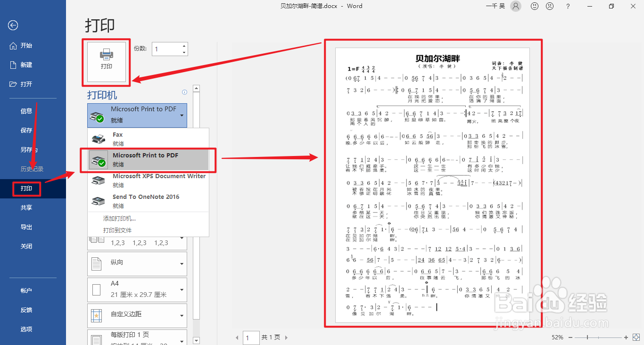Open the 每版打印 1 页 dropdown
This screenshot has height=345, width=644.
click(137, 337)
